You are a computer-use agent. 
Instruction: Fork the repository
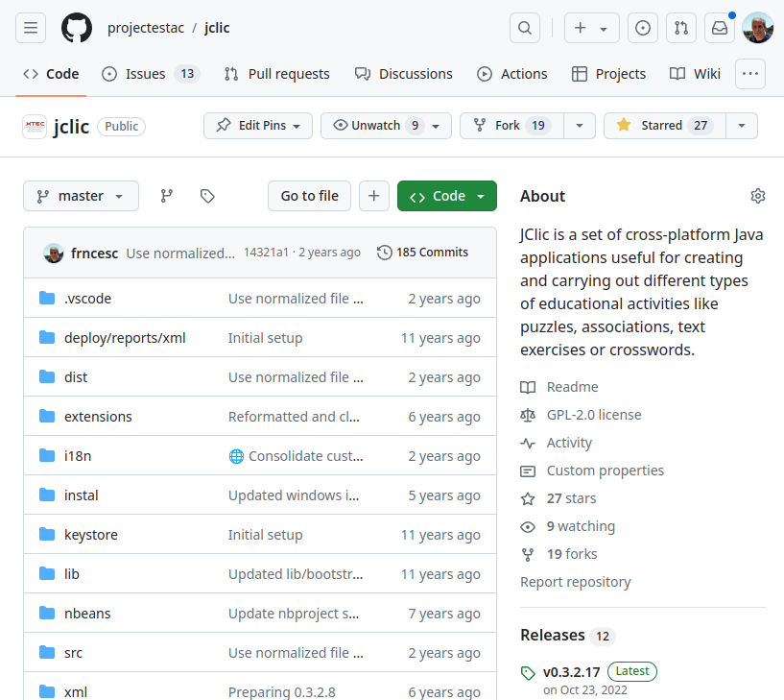(512, 126)
